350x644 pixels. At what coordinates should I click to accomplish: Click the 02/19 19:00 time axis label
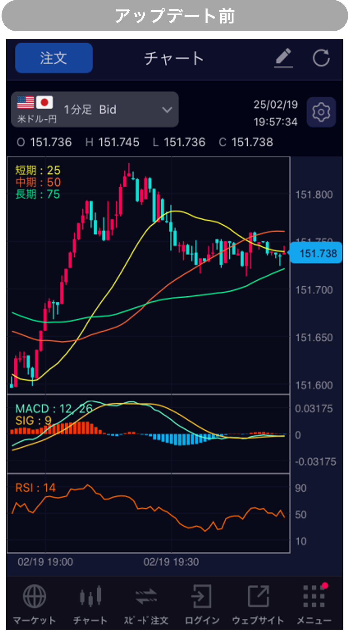(x=45, y=562)
